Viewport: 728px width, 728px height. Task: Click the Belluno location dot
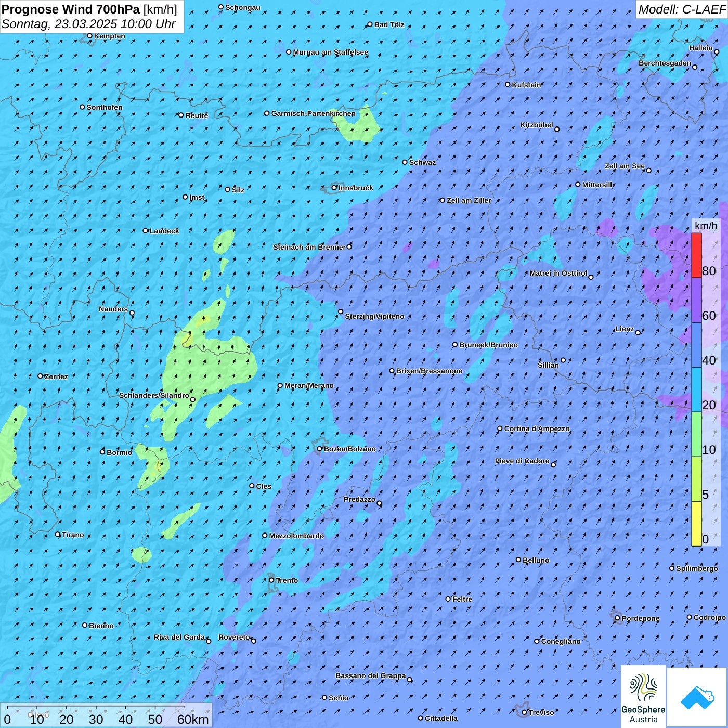pyautogui.click(x=518, y=560)
